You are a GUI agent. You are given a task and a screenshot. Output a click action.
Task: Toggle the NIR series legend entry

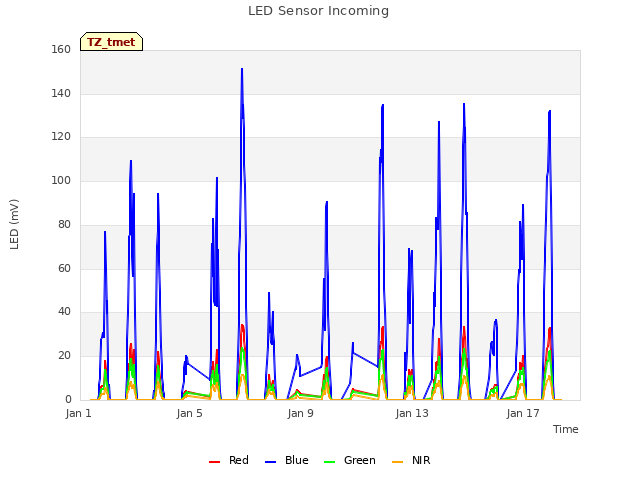pos(411,460)
